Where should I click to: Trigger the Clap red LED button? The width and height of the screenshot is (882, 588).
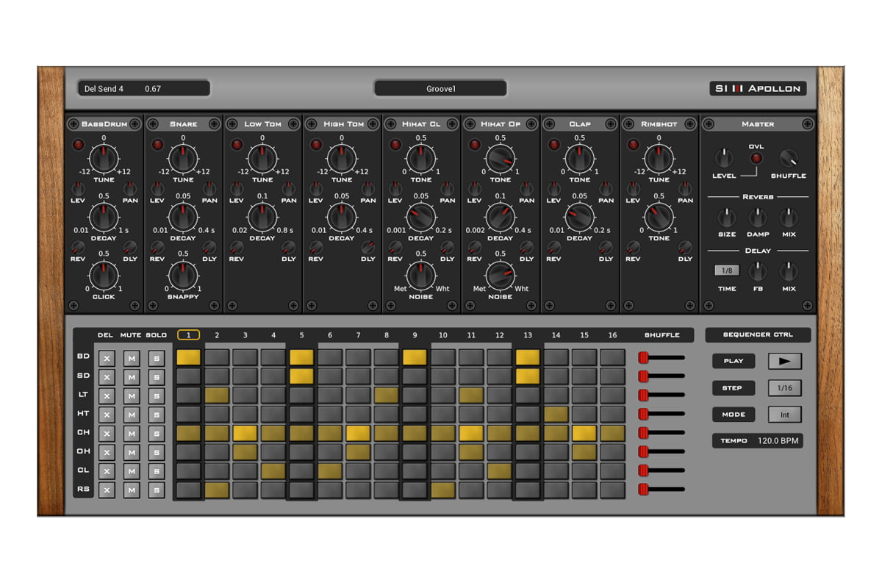pos(555,145)
